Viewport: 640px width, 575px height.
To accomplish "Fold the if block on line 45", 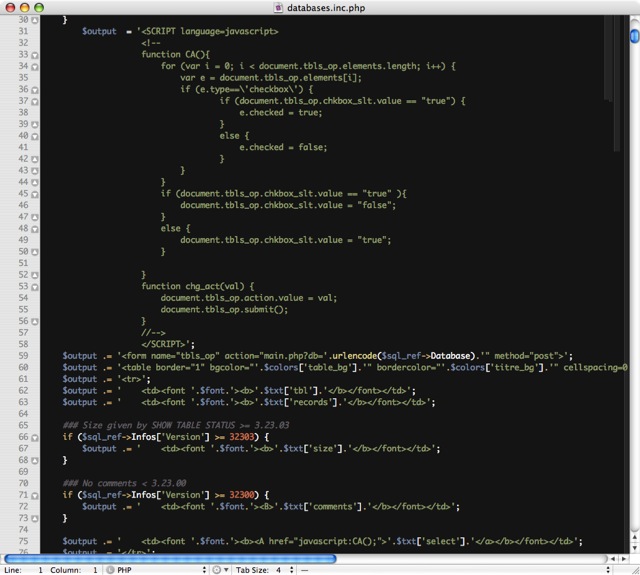I will (35, 194).
